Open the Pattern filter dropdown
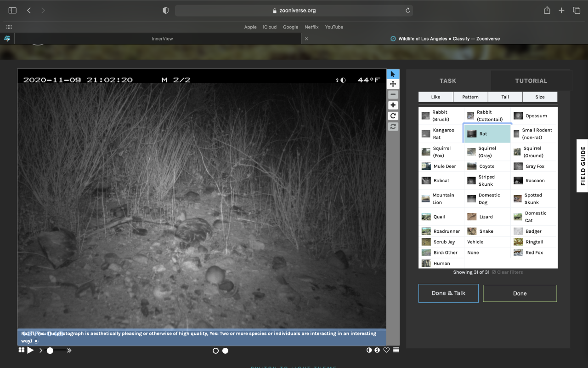Image resolution: width=588 pixels, height=368 pixels. [470, 97]
